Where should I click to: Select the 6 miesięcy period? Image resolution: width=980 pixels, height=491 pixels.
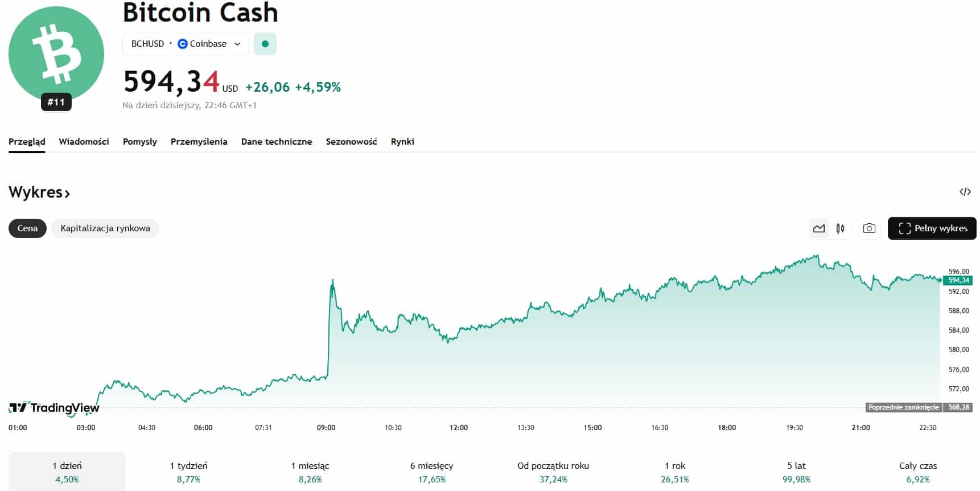[x=431, y=472]
